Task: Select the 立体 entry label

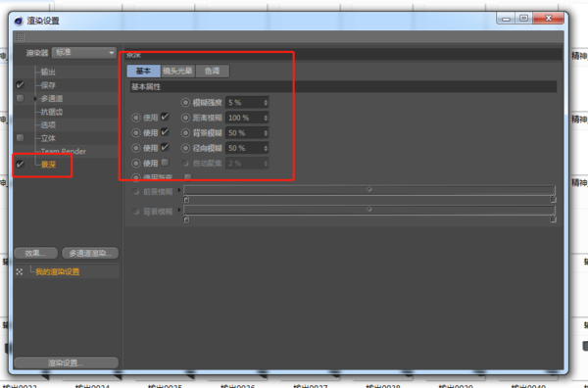Action: tap(48, 138)
